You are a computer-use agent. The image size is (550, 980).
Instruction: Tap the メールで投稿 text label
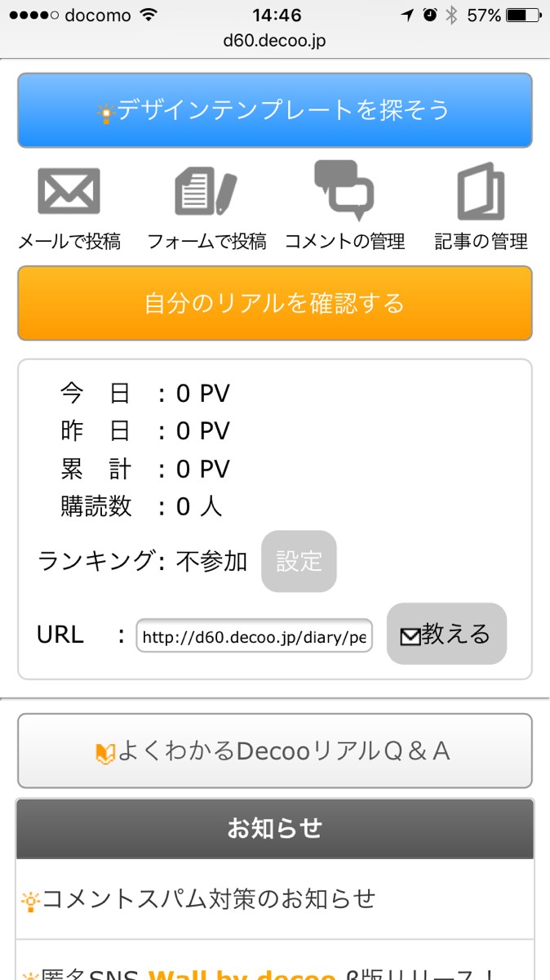pos(69,242)
